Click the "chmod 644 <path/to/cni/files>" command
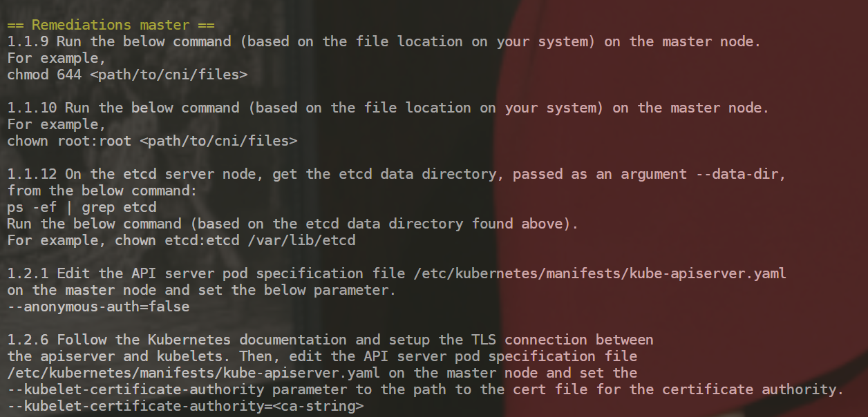The width and height of the screenshot is (868, 417). pos(127,75)
